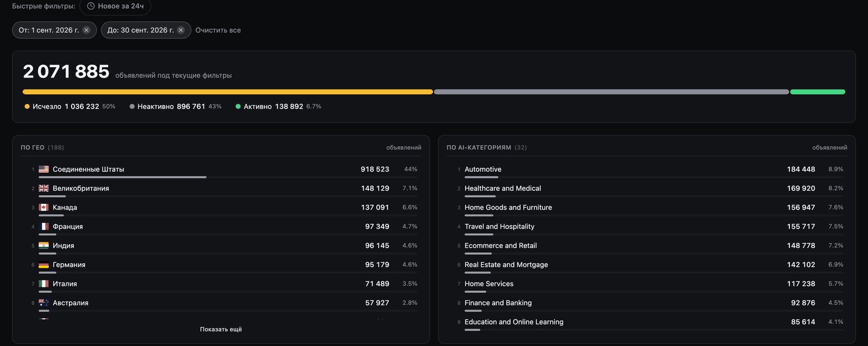Open the До: 30 сент. 2026 г. date chip
This screenshot has width=868, height=346.
tap(146, 30)
